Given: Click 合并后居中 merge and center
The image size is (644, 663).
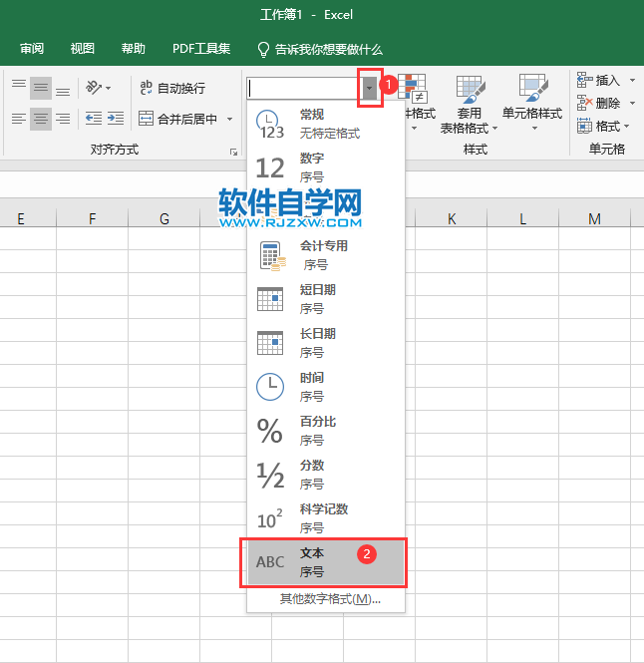Looking at the screenshot, I should pos(178,119).
